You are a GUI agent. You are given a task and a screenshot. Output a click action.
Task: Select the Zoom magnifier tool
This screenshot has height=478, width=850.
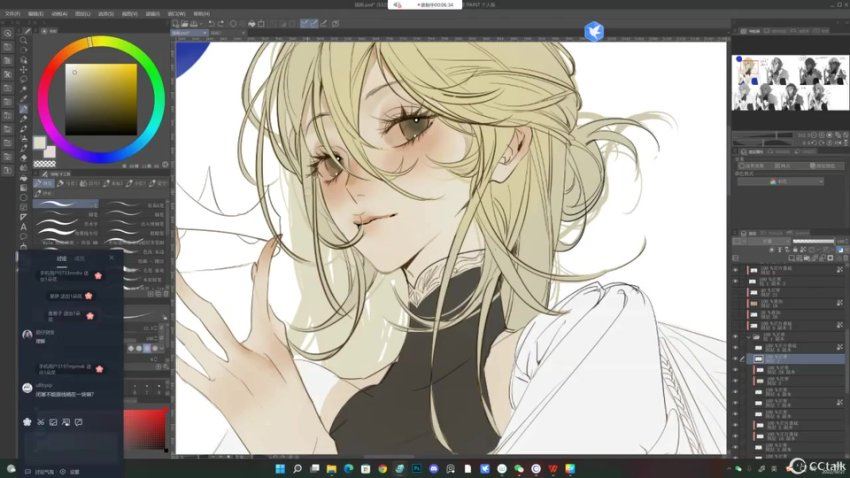(x=24, y=40)
